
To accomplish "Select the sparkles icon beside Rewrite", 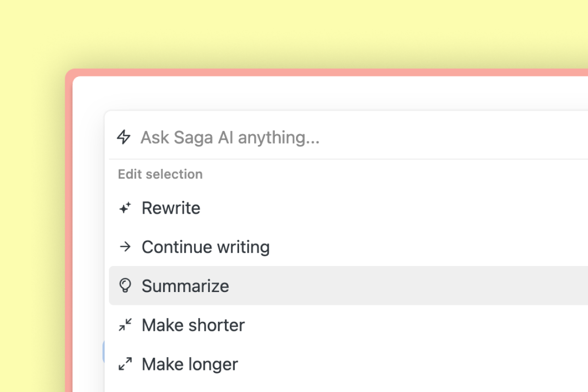I will pyautogui.click(x=125, y=207).
